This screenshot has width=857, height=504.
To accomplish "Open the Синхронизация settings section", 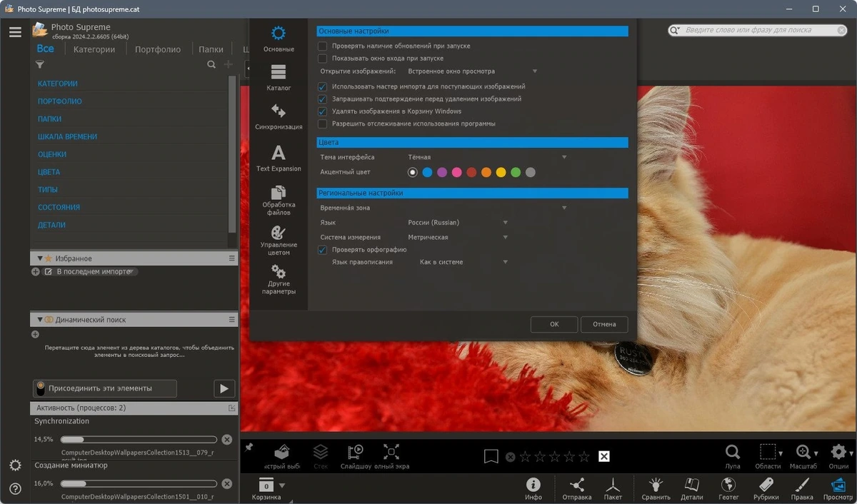I will point(279,117).
